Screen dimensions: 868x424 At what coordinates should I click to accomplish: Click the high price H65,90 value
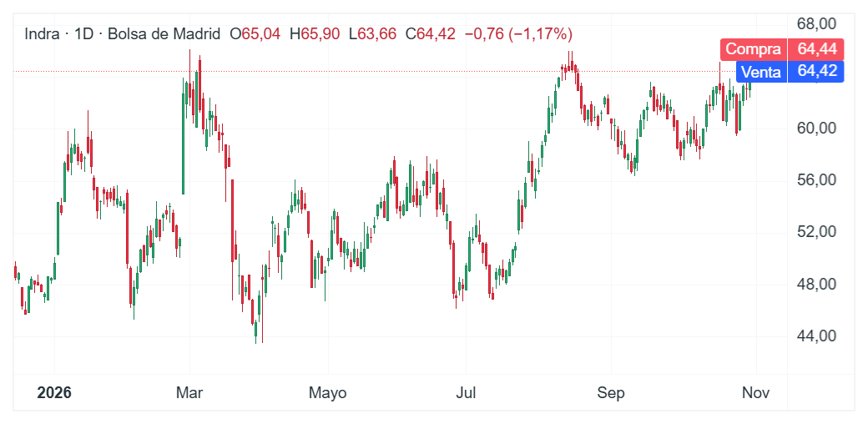pyautogui.click(x=315, y=34)
